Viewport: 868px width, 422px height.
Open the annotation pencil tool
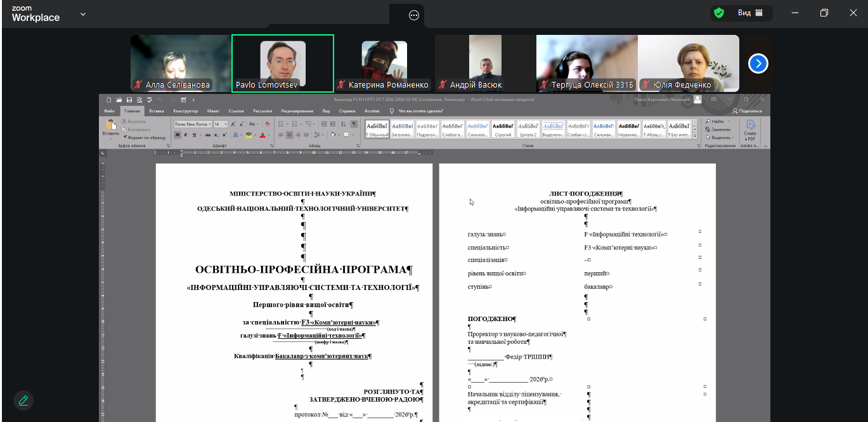click(x=23, y=400)
